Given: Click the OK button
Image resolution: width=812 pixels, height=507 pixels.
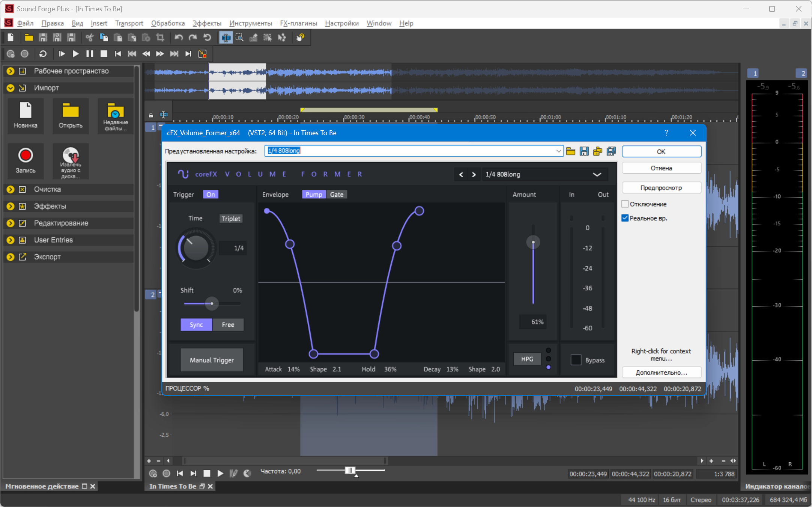Looking at the screenshot, I should coord(662,152).
